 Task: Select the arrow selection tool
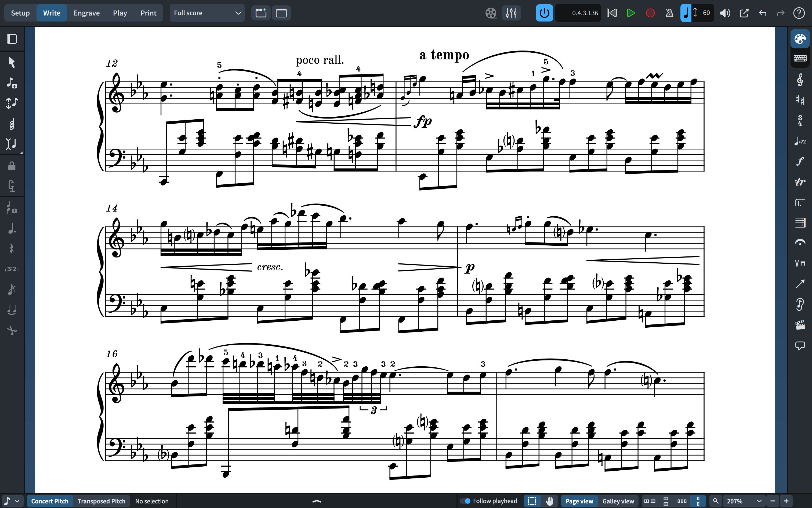[x=12, y=62]
